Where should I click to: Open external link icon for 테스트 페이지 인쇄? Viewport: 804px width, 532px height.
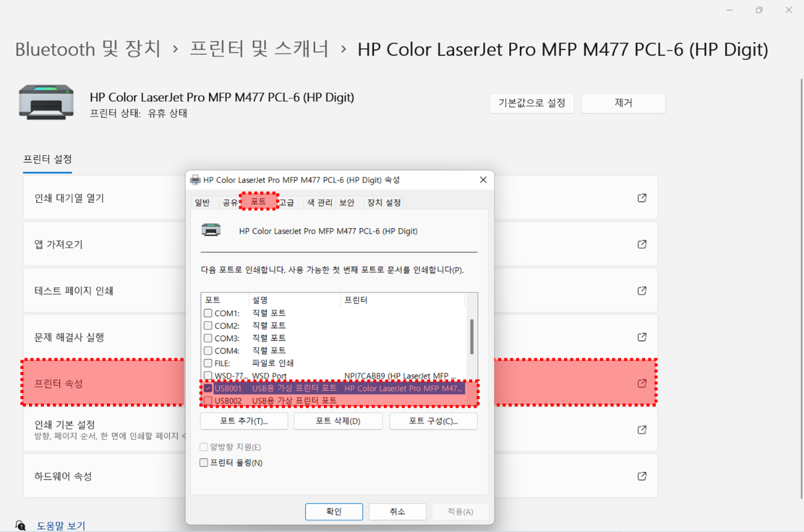tap(642, 290)
